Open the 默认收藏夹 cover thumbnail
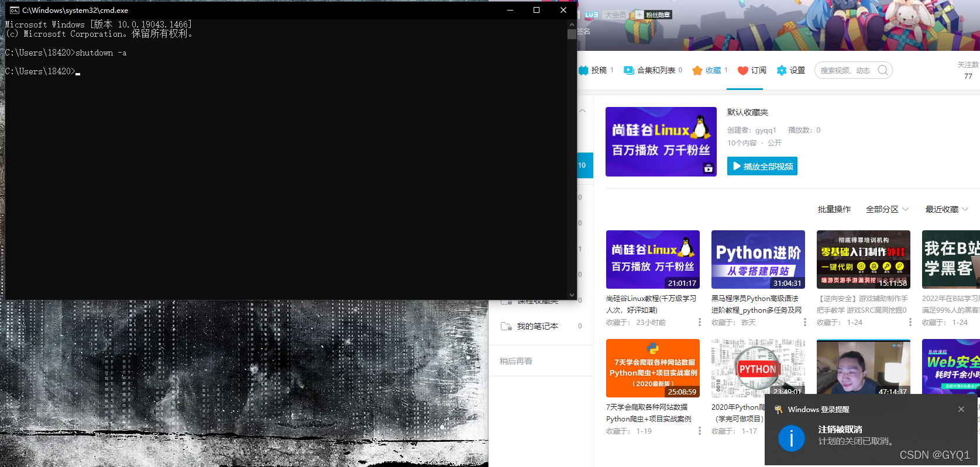Image resolution: width=980 pixels, height=467 pixels. point(661,141)
